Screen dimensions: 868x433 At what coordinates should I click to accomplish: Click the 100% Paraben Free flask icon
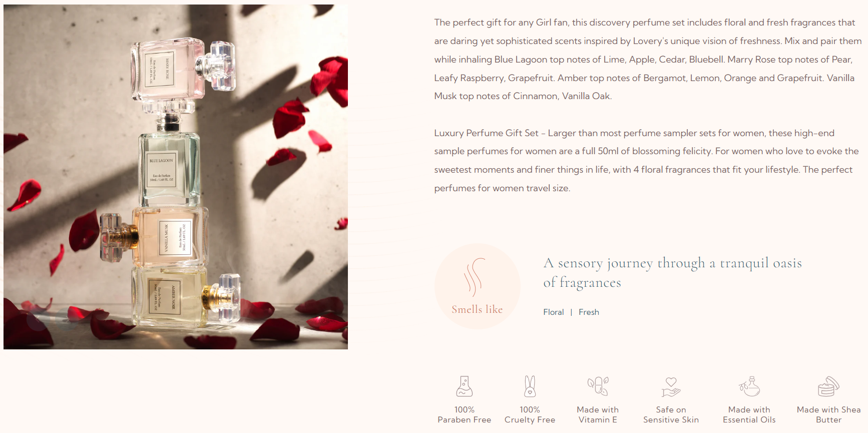click(x=464, y=386)
